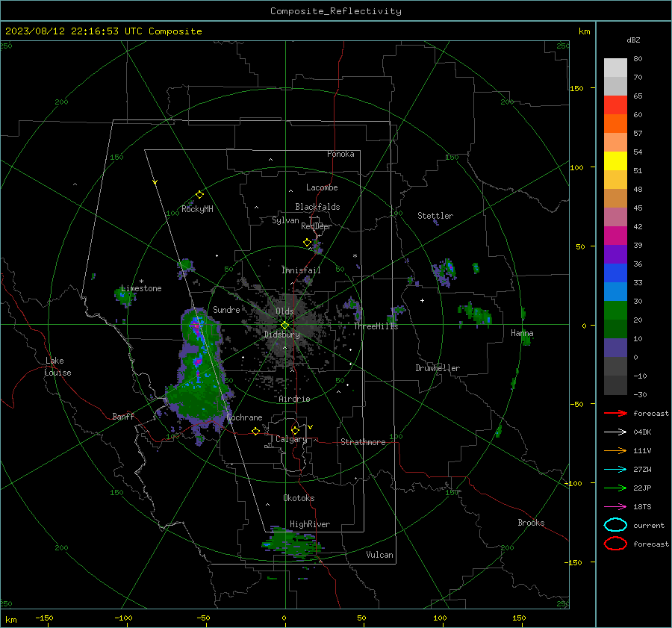Click the rain echo south of HighRiver
Screen dimensions: 672x628
click(293, 544)
